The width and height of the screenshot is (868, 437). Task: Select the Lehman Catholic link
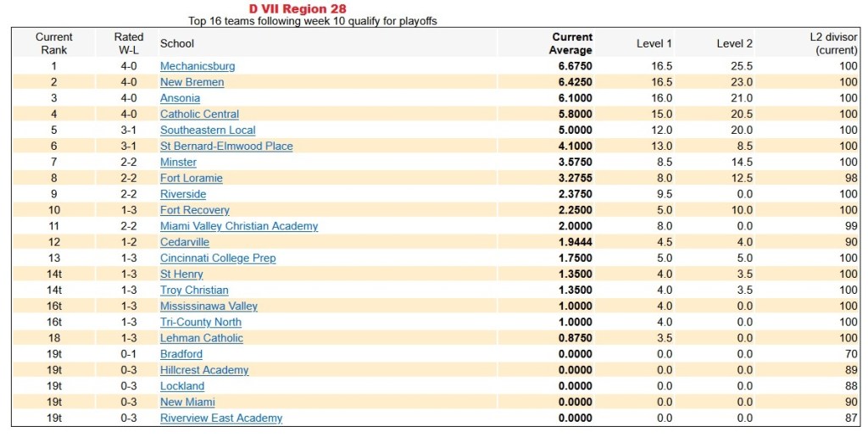tap(201, 338)
